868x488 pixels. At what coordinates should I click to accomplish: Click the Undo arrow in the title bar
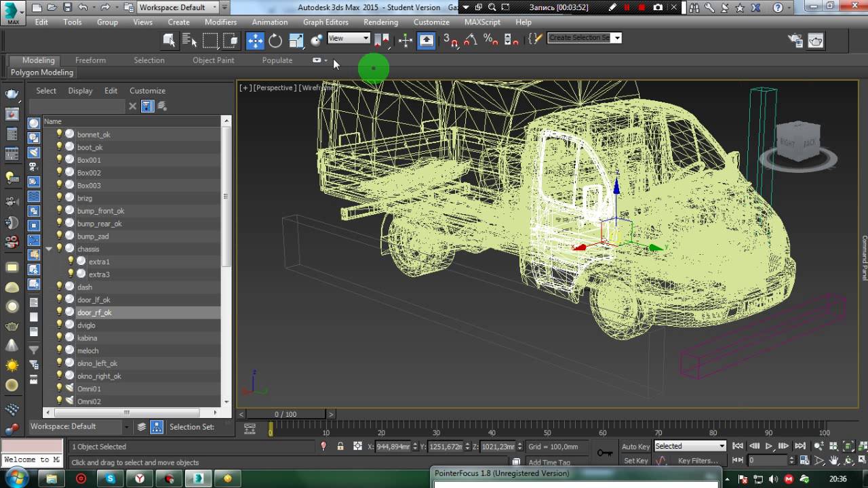tap(83, 7)
